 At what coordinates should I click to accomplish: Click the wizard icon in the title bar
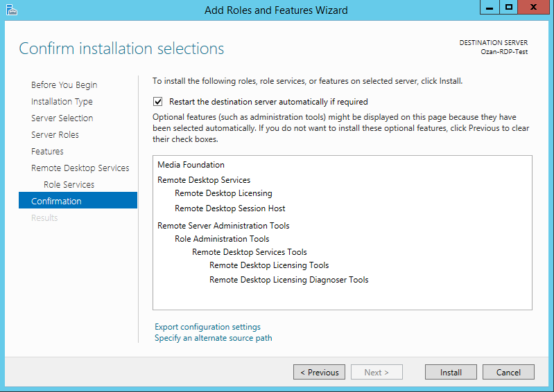pos(10,10)
